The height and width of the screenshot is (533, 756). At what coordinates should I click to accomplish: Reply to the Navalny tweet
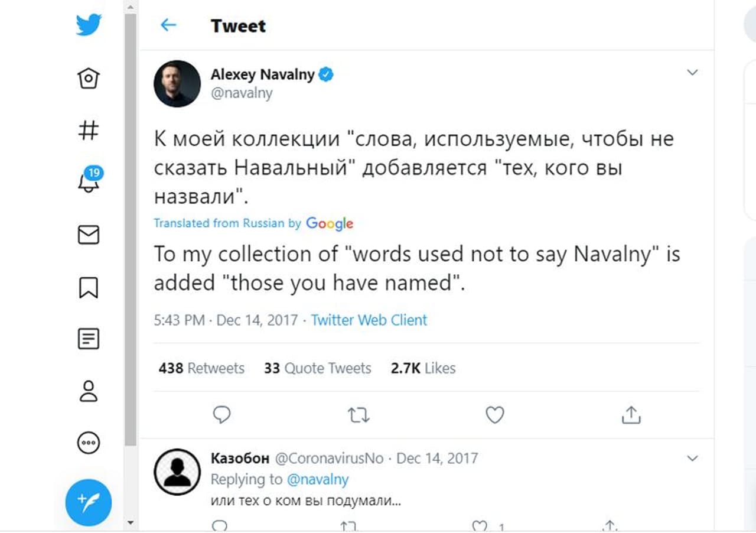[221, 415]
